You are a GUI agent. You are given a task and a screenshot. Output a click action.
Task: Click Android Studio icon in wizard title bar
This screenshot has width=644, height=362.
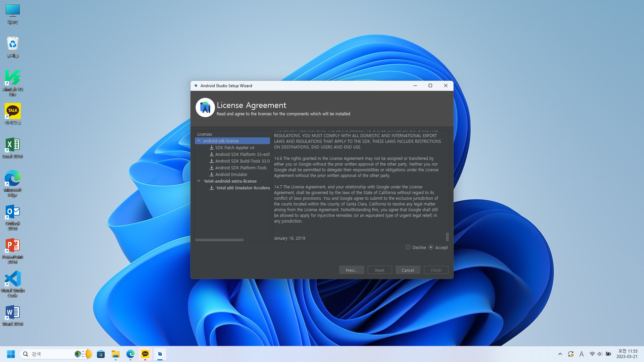point(196,86)
